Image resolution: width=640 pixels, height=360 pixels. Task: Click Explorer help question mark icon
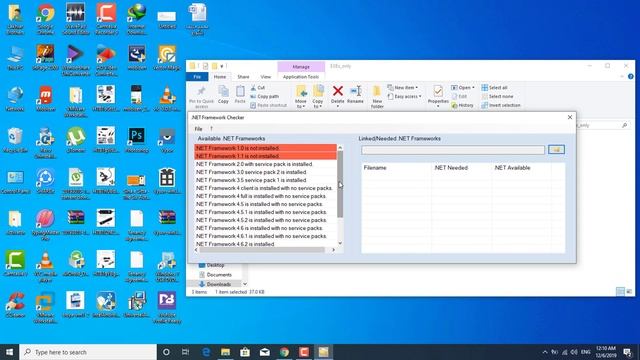pyautogui.click(x=631, y=76)
